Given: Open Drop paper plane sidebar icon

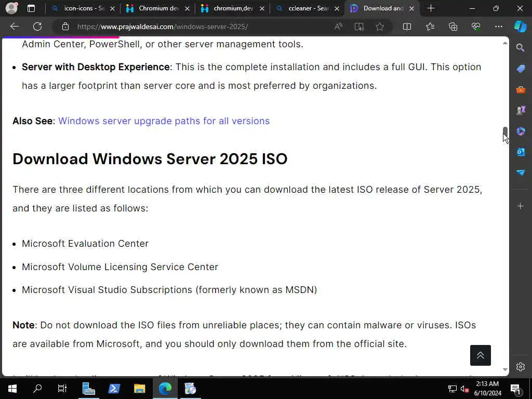Looking at the screenshot, I should [521, 172].
